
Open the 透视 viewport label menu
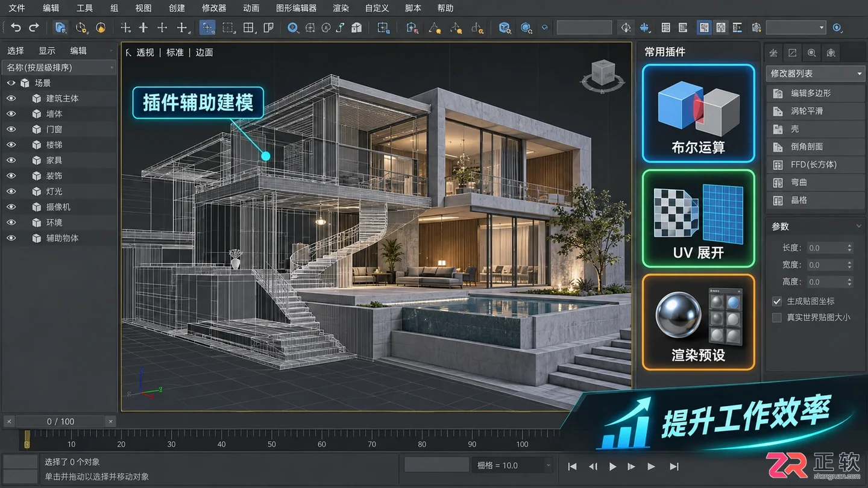click(145, 52)
